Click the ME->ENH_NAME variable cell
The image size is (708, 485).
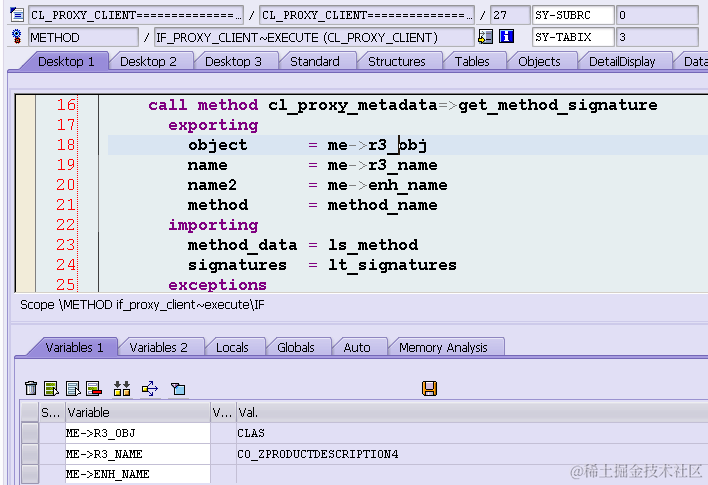tap(138, 474)
